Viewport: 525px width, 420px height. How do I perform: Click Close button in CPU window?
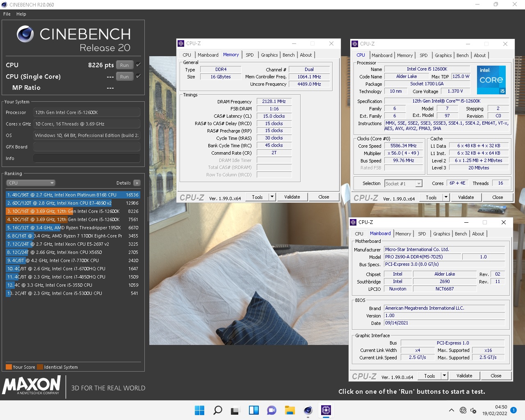(x=498, y=197)
